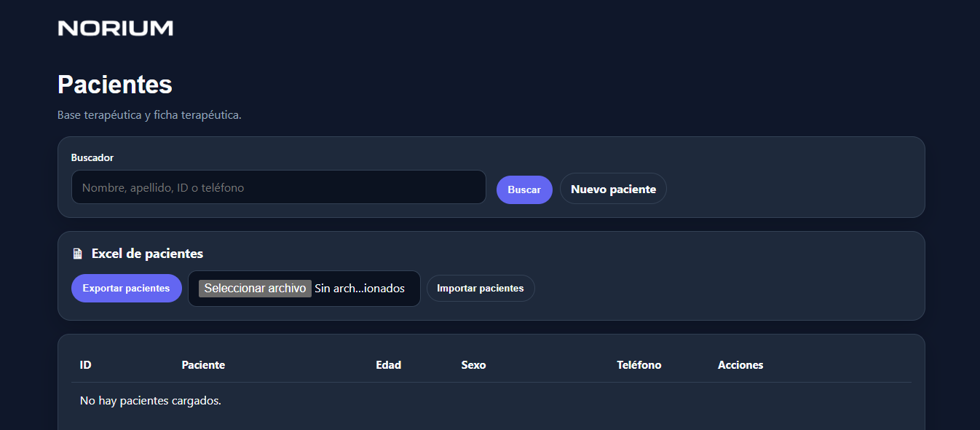The width and height of the screenshot is (980, 430).
Task: Click the Buscador label
Action: pos(92,157)
